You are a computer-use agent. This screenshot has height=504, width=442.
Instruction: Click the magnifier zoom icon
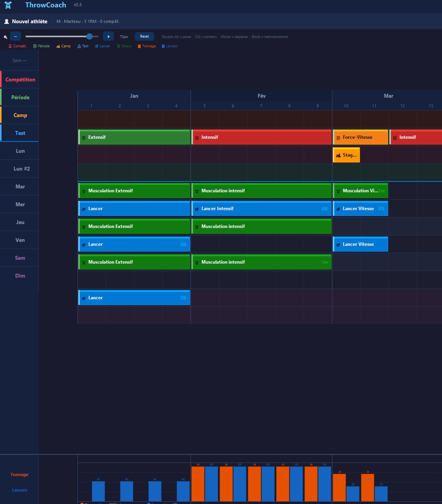point(5,36)
